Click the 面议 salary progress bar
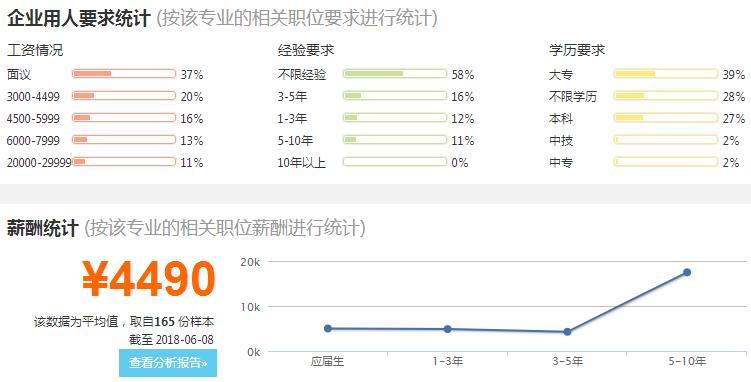Viewport: 751px width, 382px height. [124, 74]
